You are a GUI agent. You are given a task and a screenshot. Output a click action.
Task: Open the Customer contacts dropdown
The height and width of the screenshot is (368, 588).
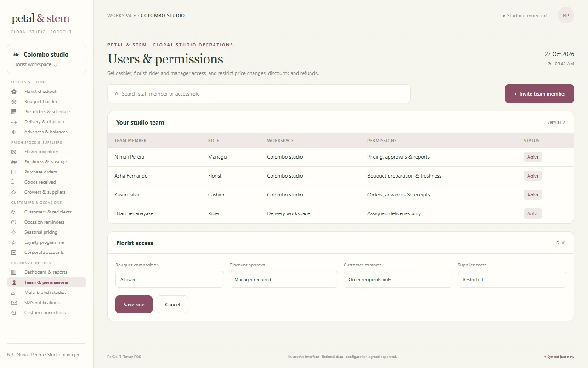tap(398, 279)
